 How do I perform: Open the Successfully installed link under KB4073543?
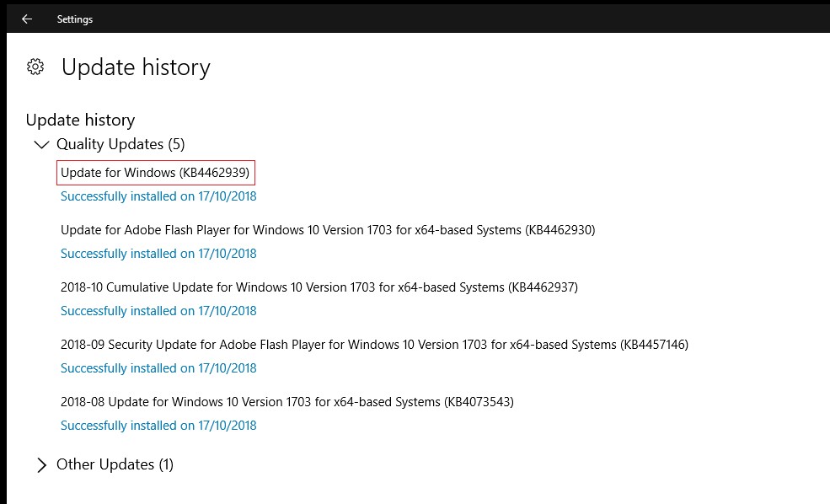tap(158, 426)
